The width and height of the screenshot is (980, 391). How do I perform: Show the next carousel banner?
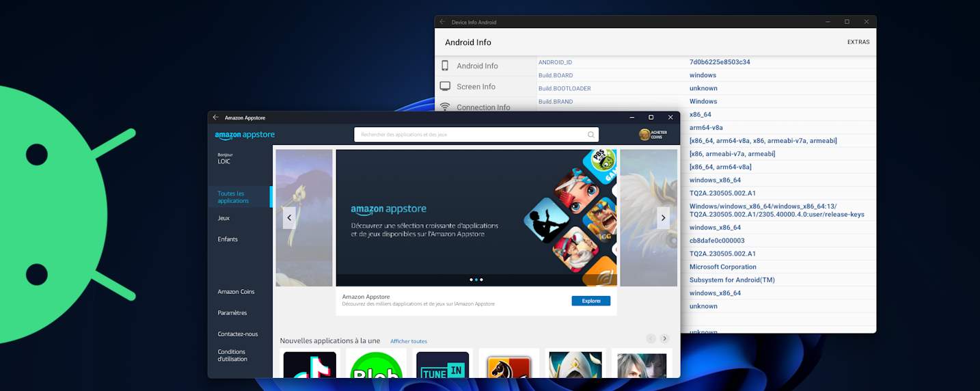pyautogui.click(x=662, y=217)
